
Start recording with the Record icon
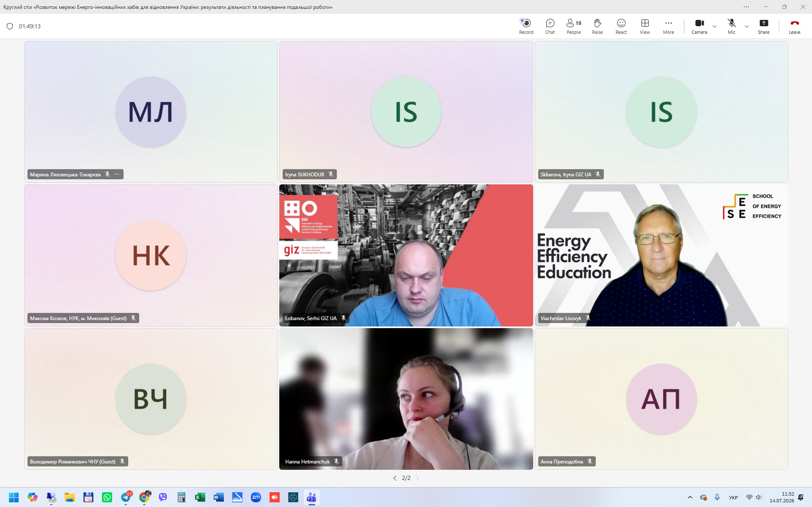pos(526,26)
